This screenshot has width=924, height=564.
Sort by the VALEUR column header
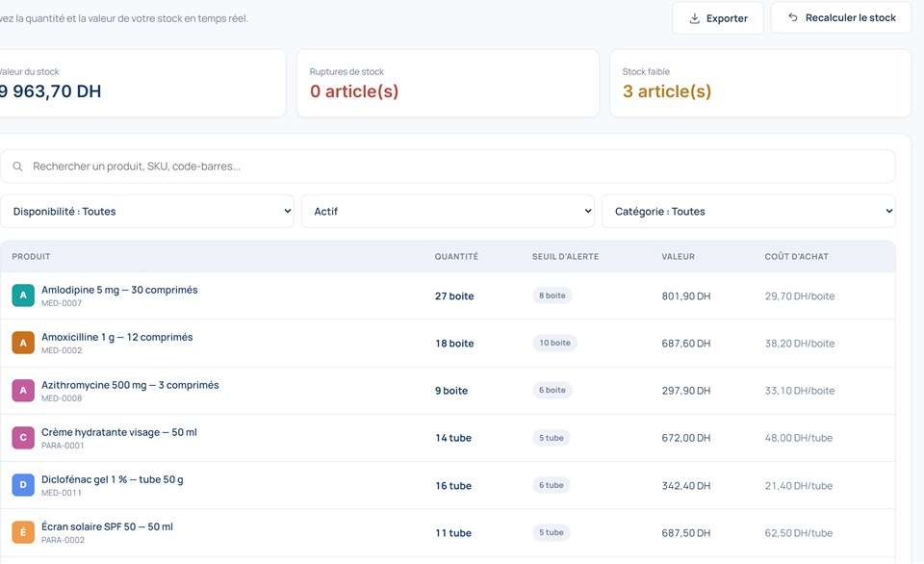pos(679,256)
